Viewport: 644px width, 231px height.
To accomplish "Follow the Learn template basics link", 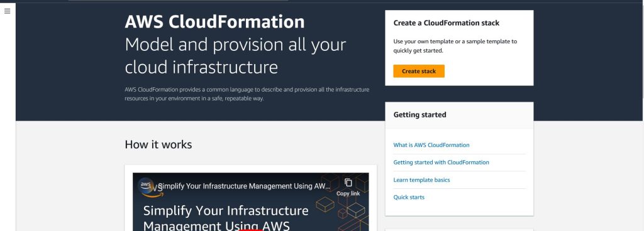I will pyautogui.click(x=421, y=180).
